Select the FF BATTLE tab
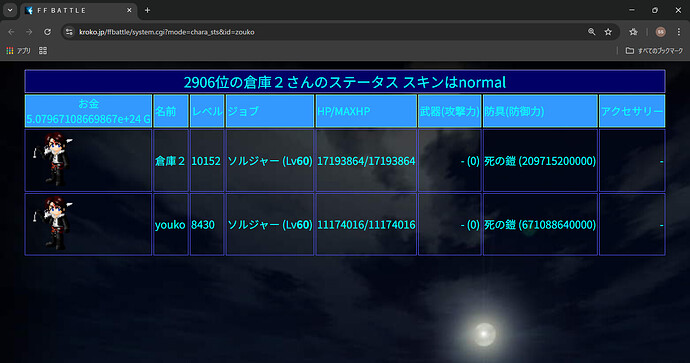Screen dimensions: 690x363 [79, 10]
